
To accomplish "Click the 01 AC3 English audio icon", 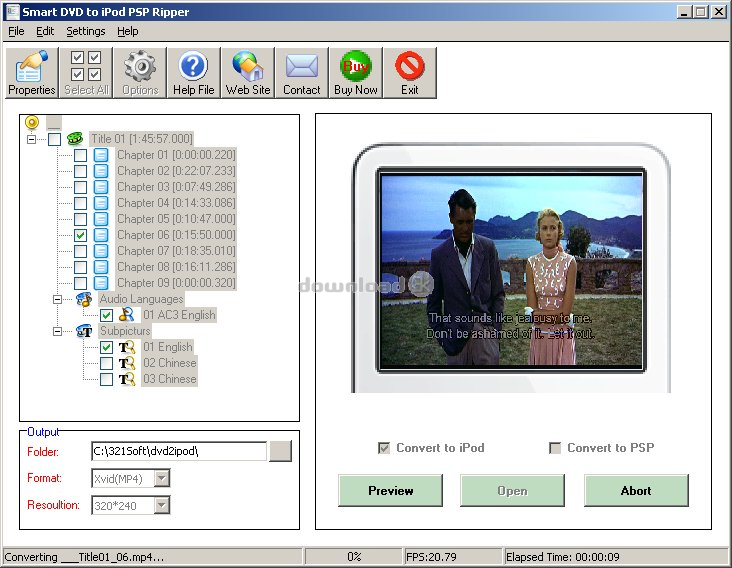I will tap(127, 315).
